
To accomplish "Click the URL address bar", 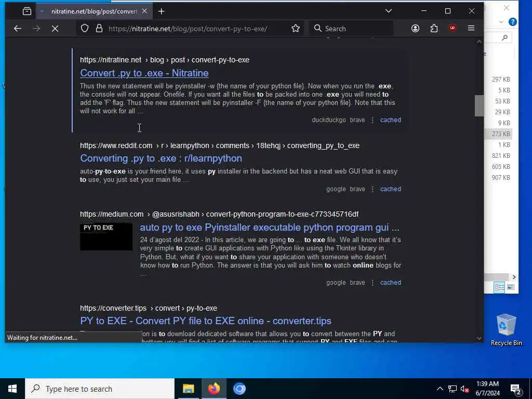I will [188, 29].
